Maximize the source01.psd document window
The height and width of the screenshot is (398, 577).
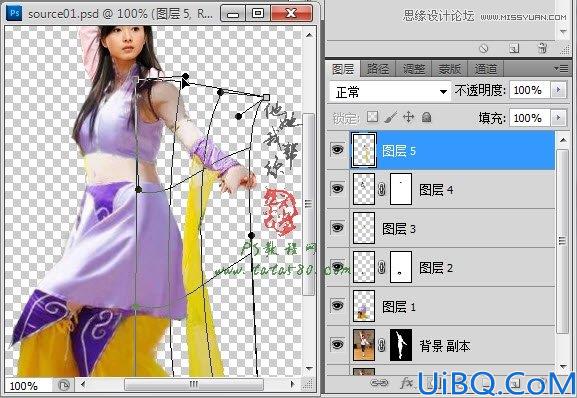tap(258, 14)
